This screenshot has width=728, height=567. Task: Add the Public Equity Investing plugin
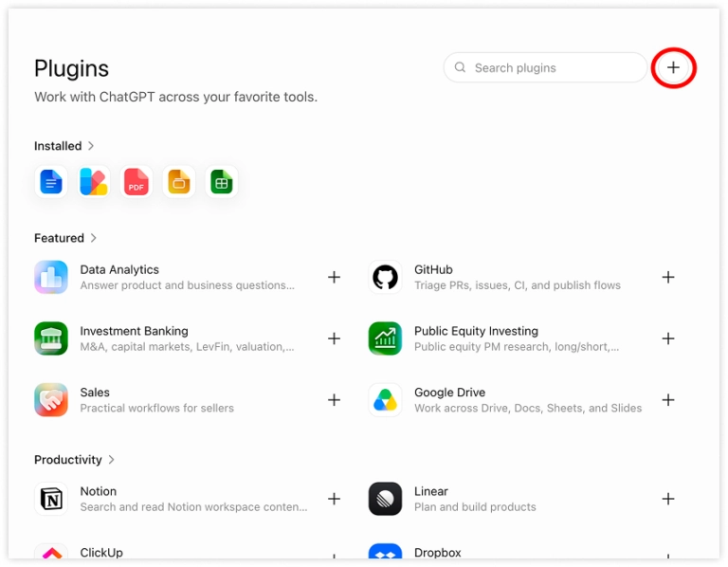668,338
